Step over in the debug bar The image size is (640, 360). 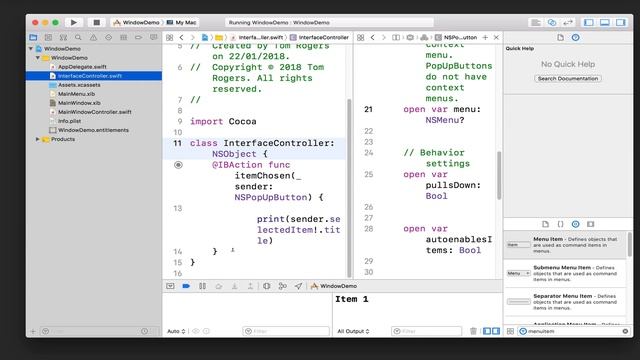219,286
